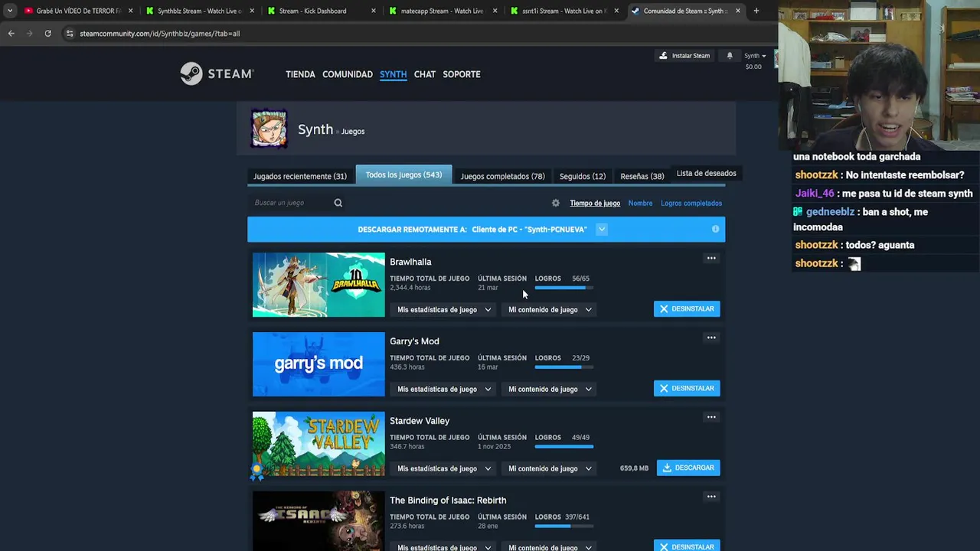The height and width of the screenshot is (551, 980).
Task: Open the Lista de deseados tab
Action: [706, 173]
